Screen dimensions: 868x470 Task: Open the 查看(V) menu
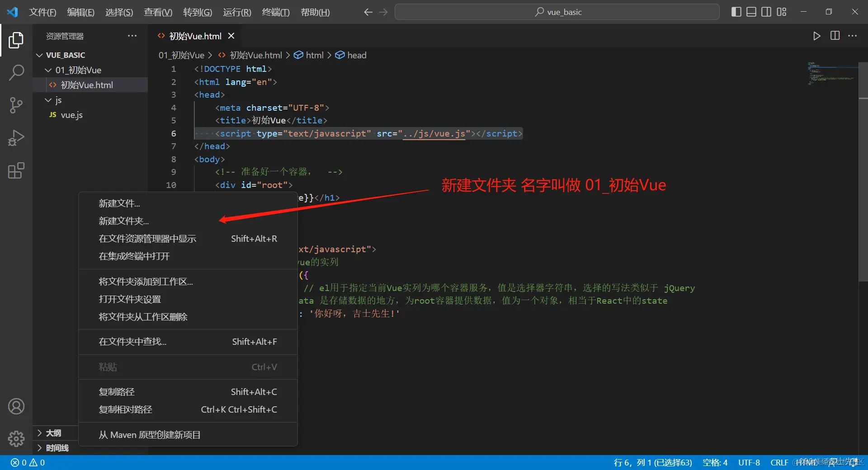(158, 12)
